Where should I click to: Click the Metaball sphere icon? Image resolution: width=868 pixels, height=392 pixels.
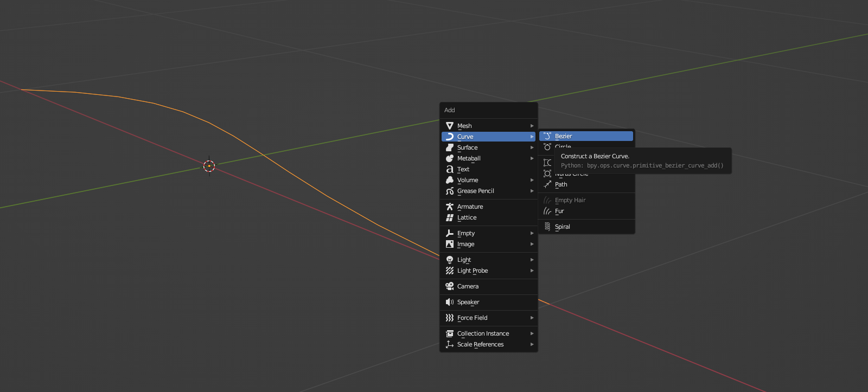point(449,158)
